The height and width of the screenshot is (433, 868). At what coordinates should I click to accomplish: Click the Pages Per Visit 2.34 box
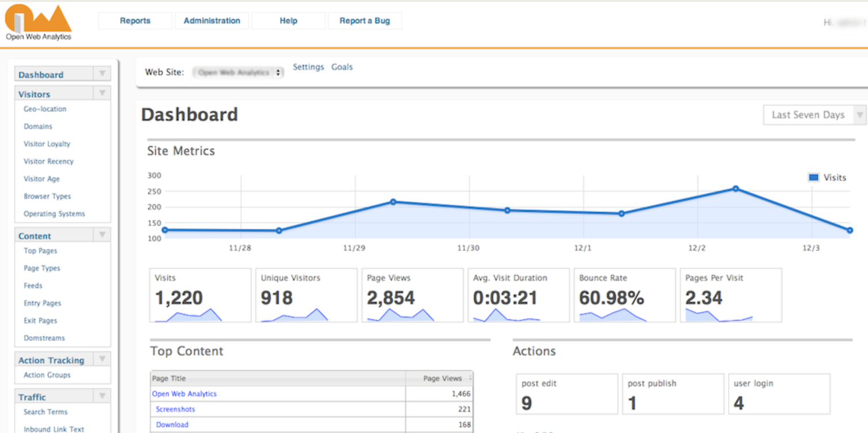[x=731, y=295]
